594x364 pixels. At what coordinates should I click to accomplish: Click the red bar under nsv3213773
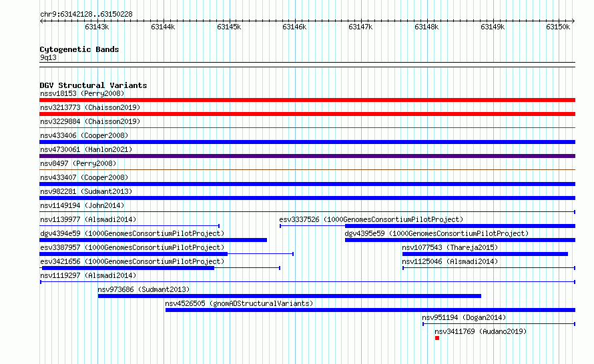[x=307, y=114]
